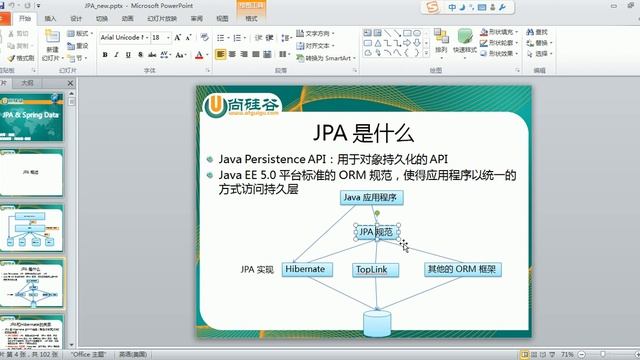Toggle bold formatting
The height and width of the screenshot is (360, 640).
point(105,55)
